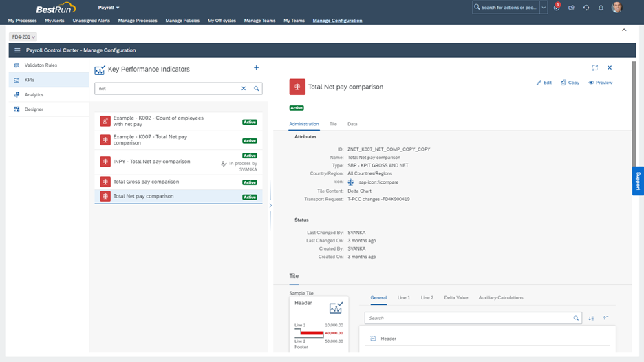Open the Delta Value tab
This screenshot has width=644, height=362.
point(456,298)
